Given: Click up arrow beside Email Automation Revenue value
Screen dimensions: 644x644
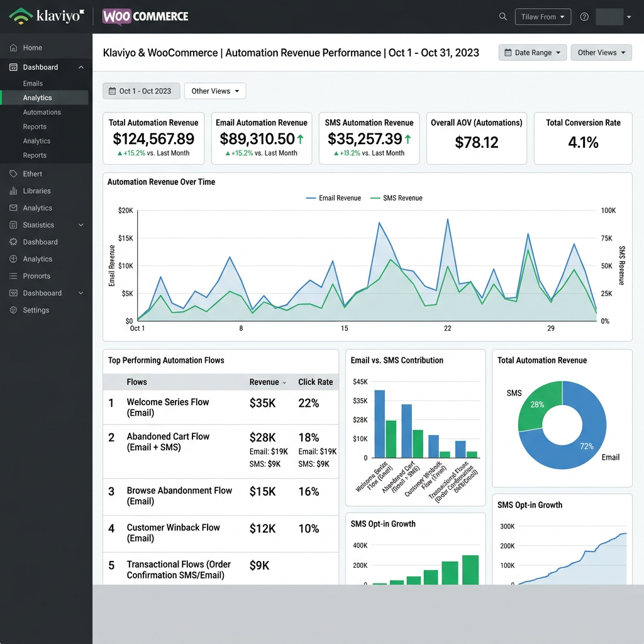Looking at the screenshot, I should [300, 139].
